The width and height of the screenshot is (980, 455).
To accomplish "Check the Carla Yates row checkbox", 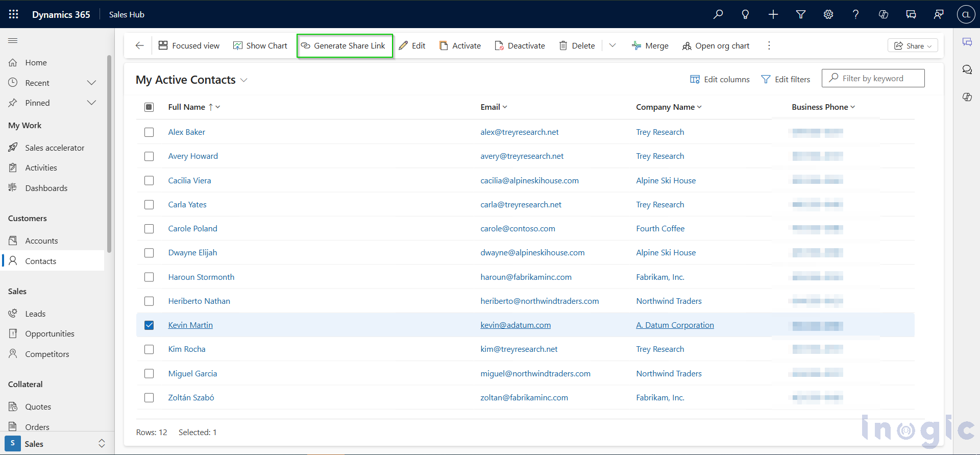I will [x=149, y=205].
